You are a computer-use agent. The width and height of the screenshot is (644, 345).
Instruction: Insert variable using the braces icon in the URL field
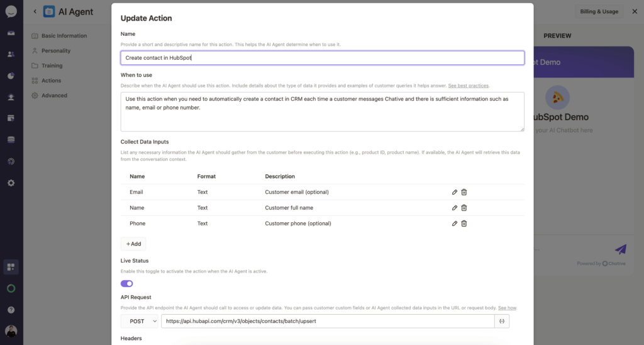pyautogui.click(x=502, y=321)
